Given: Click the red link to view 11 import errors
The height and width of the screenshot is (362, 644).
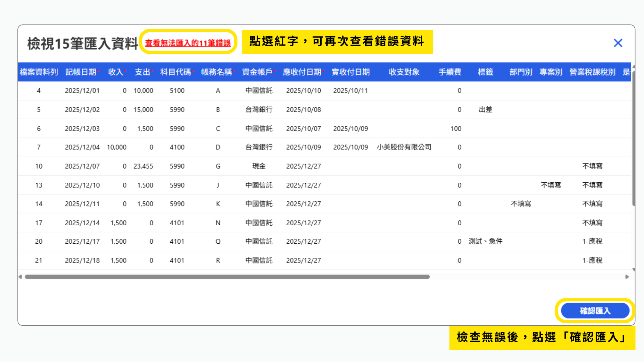Looking at the screenshot, I should pos(188,43).
